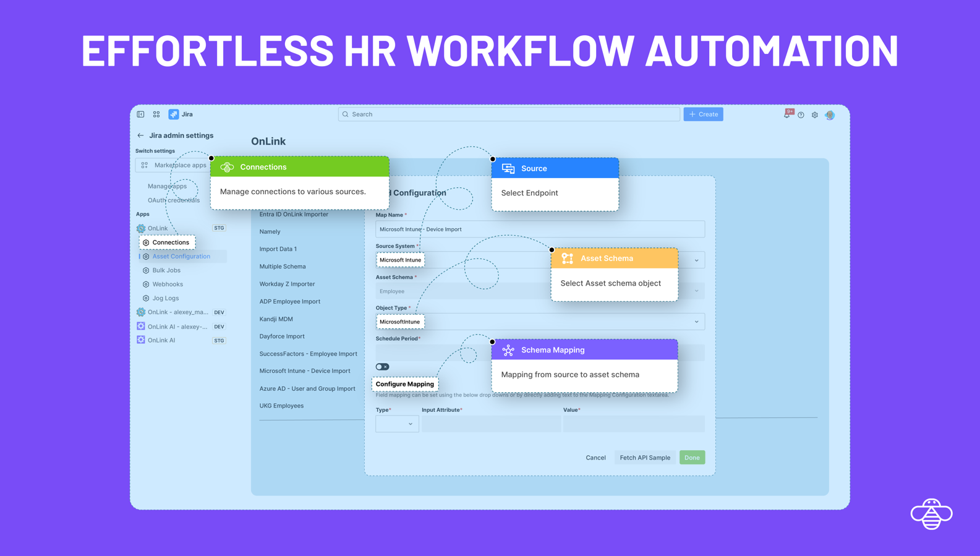The width and height of the screenshot is (980, 556).
Task: Click the search magnifier icon
Action: click(x=346, y=114)
